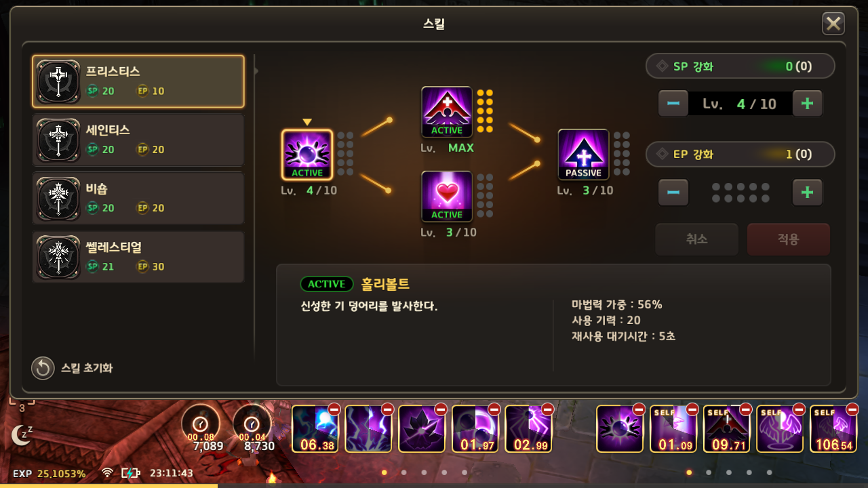Click the 취소 cancel button
Viewport: 868px width, 488px height.
click(696, 239)
